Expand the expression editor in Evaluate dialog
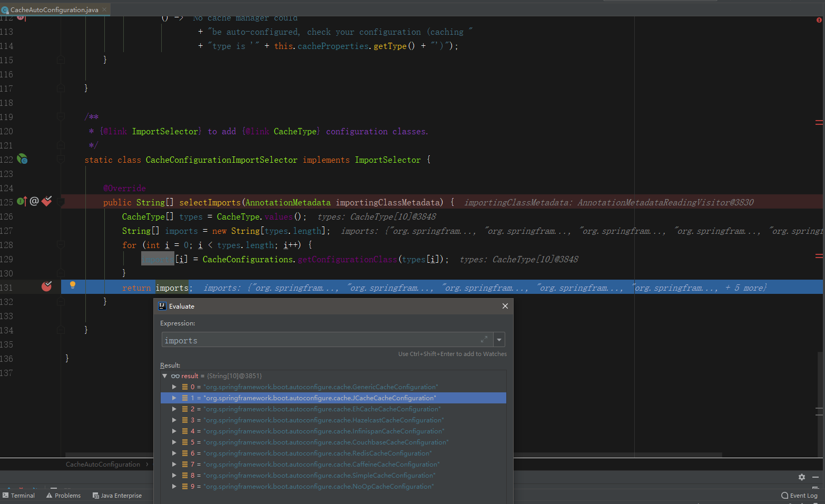This screenshot has height=504, width=825. click(x=484, y=339)
